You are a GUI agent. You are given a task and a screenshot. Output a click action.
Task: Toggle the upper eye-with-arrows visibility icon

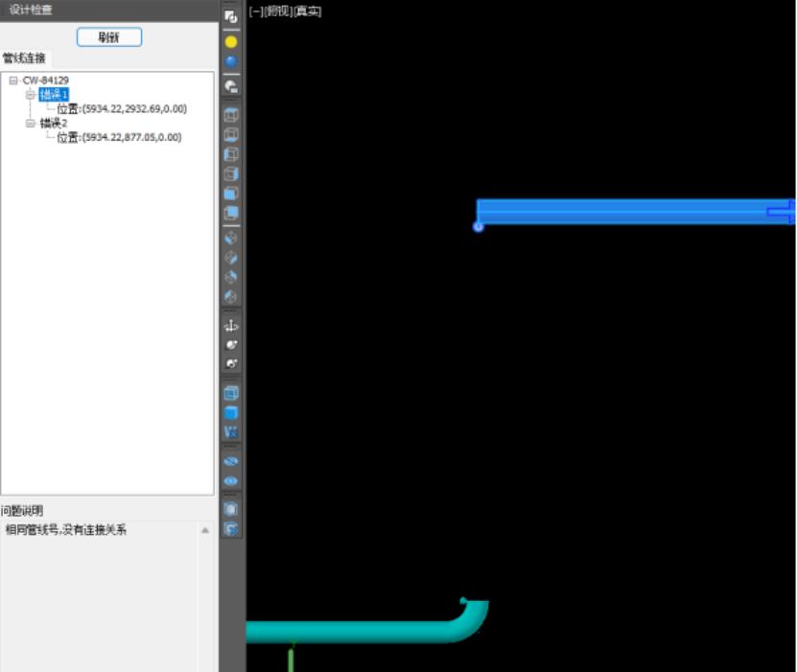coord(231,461)
